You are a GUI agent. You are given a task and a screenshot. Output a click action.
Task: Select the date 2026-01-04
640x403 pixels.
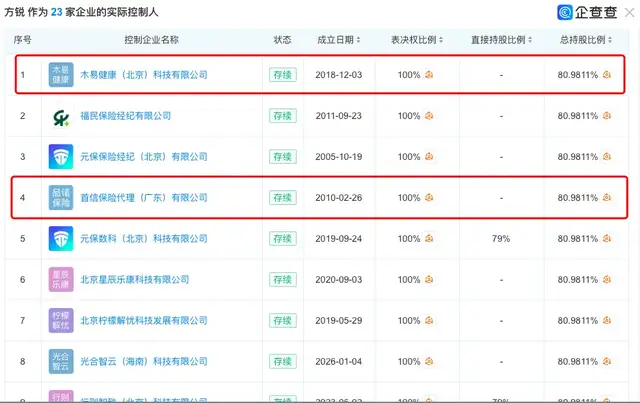339,361
